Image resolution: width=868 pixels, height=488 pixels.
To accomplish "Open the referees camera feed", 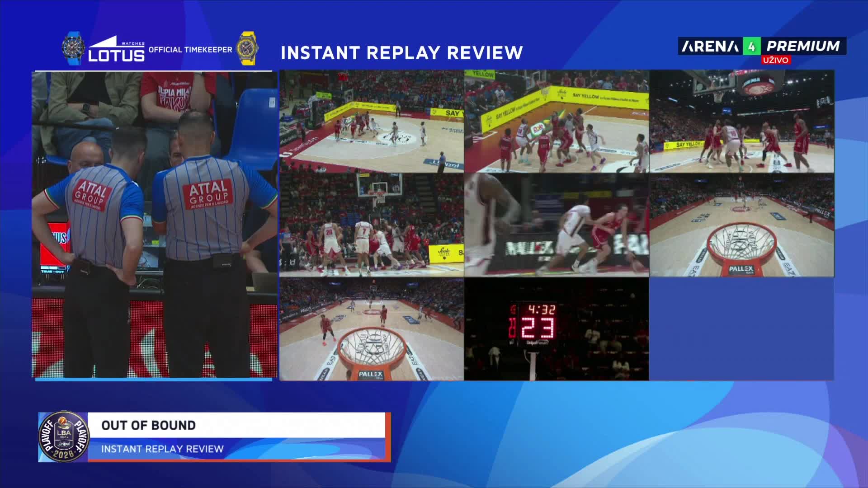I will (155, 224).
